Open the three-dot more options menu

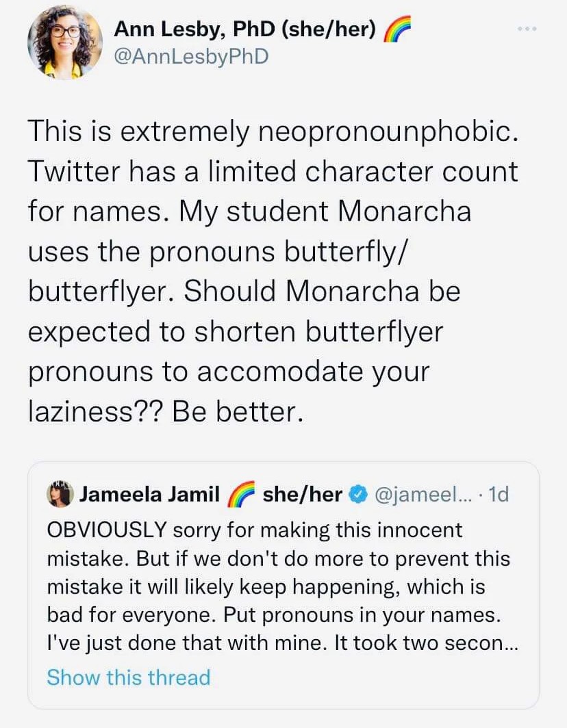[527, 29]
